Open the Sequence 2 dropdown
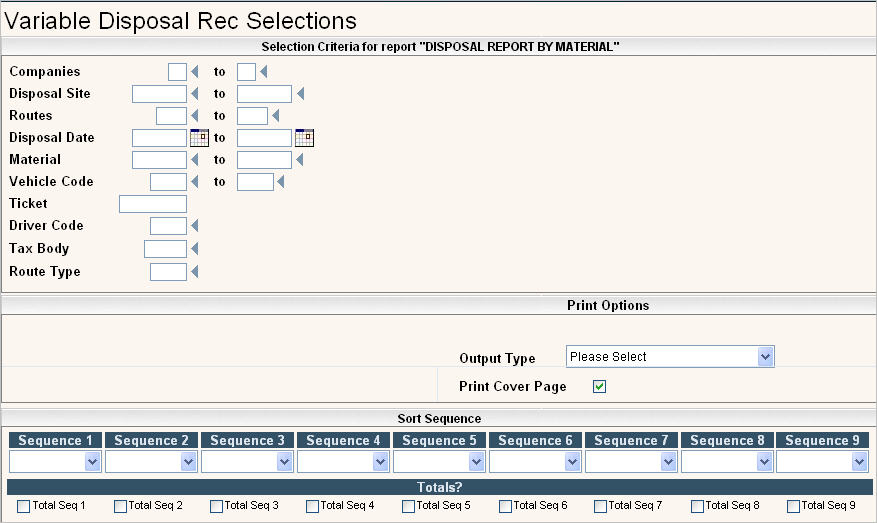 [x=151, y=462]
